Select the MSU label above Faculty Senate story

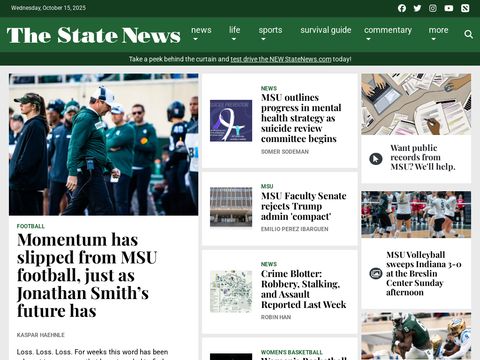click(x=267, y=186)
